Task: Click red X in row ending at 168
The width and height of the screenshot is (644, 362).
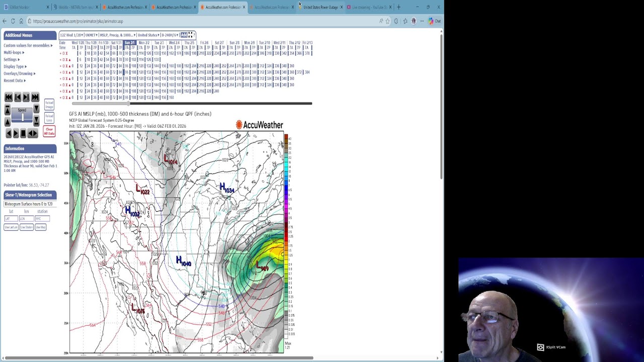Action: pos(66,98)
